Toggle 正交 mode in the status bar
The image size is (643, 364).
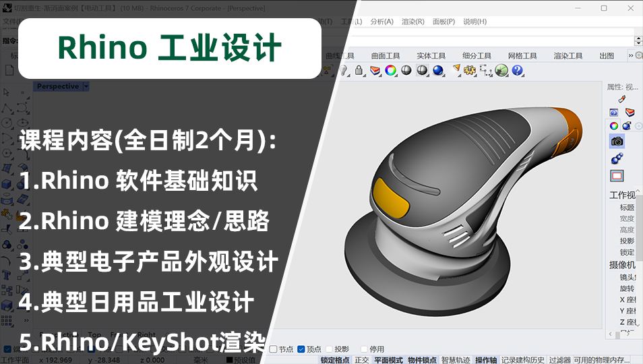362,360
